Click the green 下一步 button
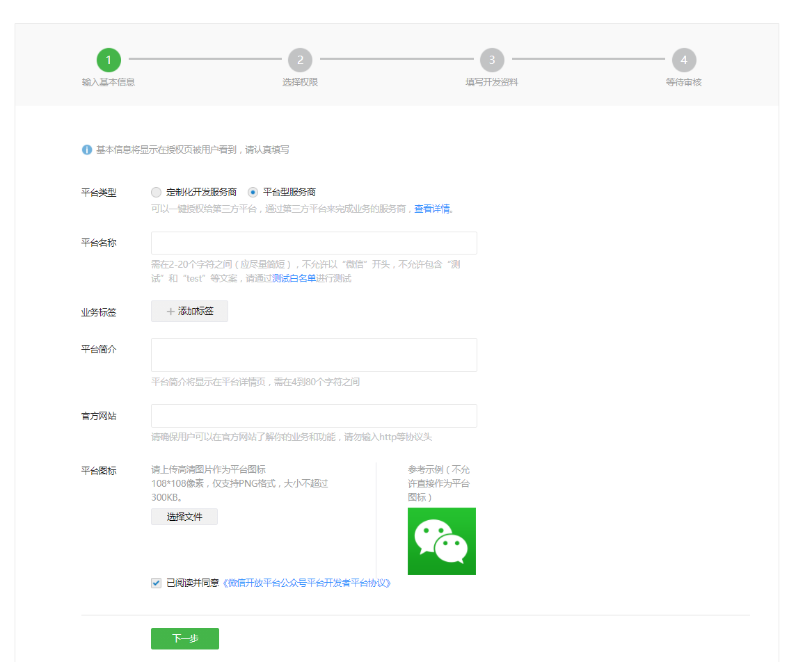The image size is (812, 662). (185, 638)
